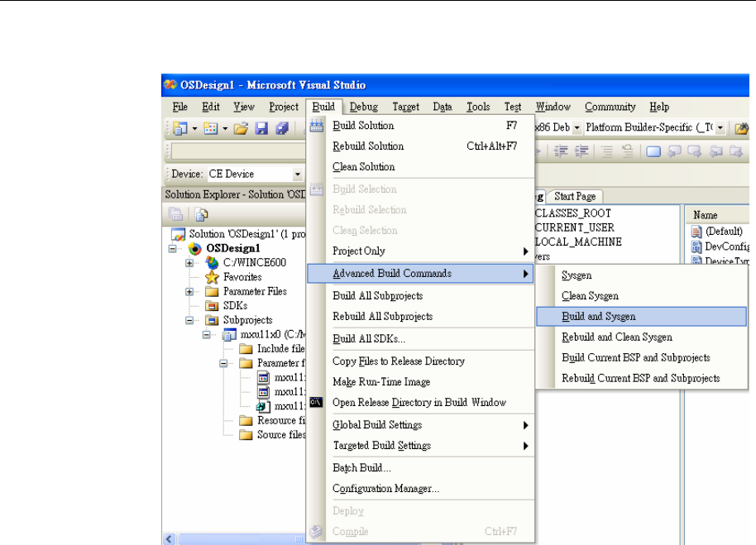Collapse the Subprojects tree node

(189, 320)
